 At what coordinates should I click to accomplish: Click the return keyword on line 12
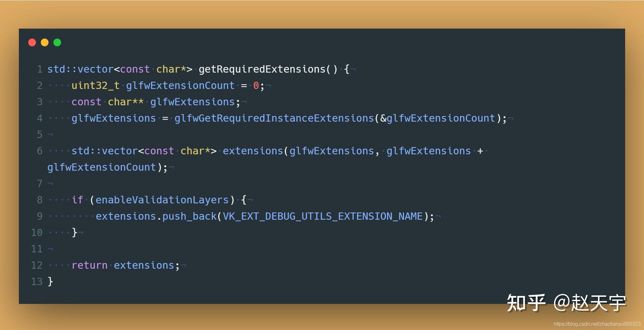90,265
